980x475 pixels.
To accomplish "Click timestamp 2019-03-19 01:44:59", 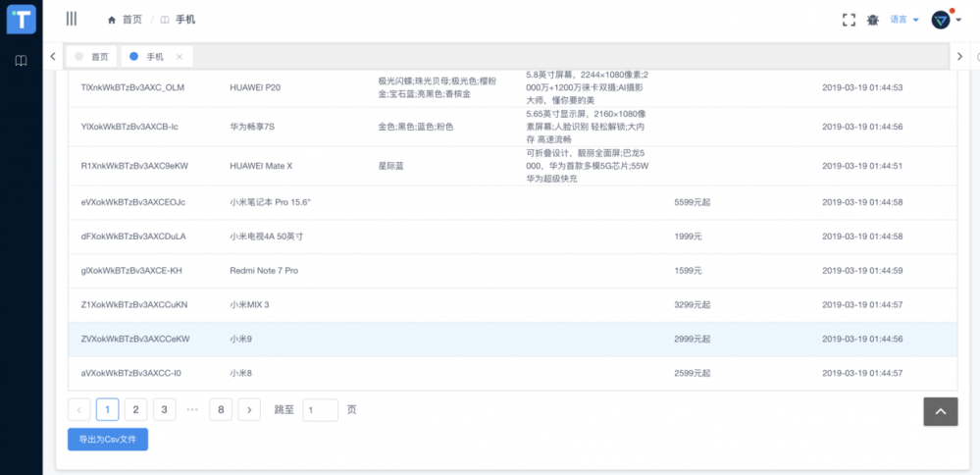I will click(x=862, y=271).
